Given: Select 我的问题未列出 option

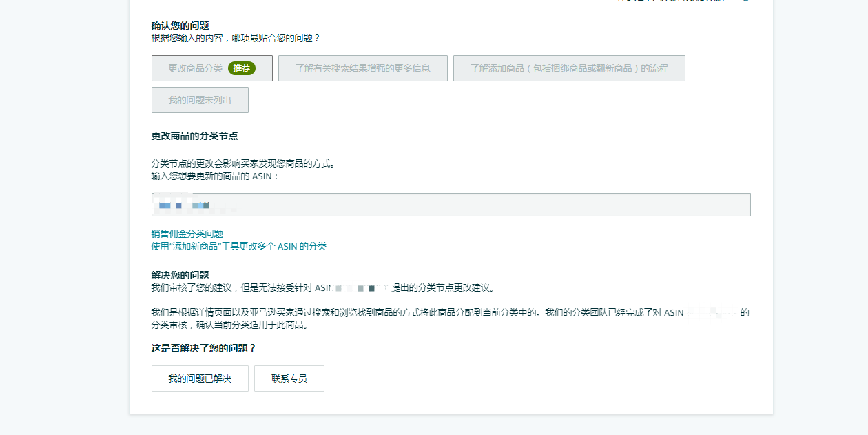Looking at the screenshot, I should point(200,100).
